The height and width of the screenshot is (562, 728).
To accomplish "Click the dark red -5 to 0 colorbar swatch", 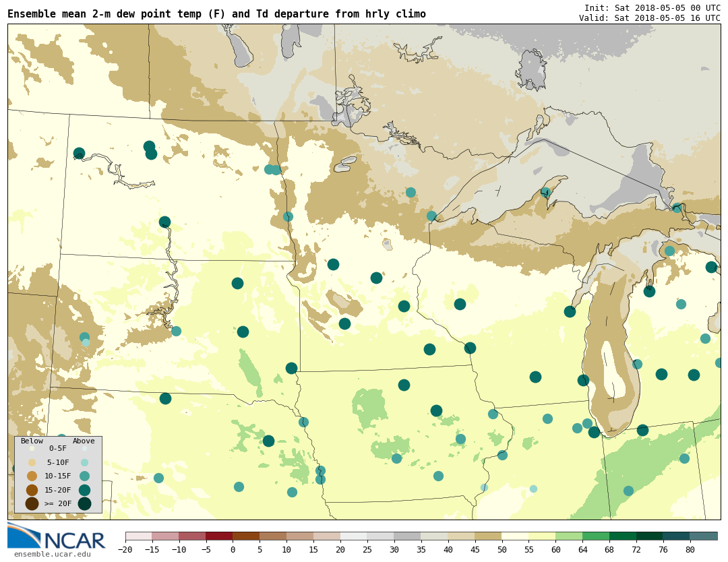I will pos(219,536).
